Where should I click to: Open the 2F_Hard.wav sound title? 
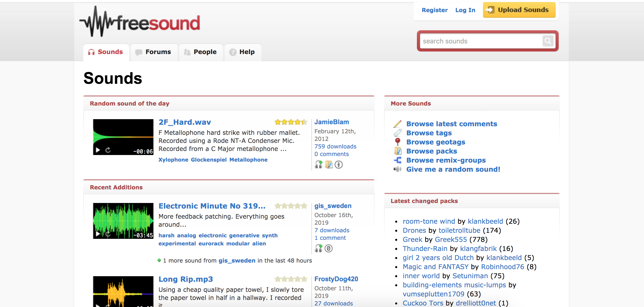[x=185, y=122]
